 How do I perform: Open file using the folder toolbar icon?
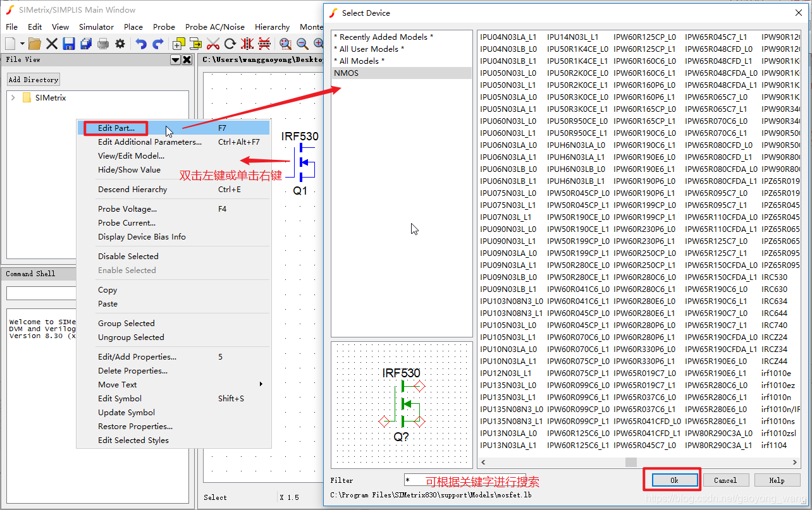coord(35,44)
